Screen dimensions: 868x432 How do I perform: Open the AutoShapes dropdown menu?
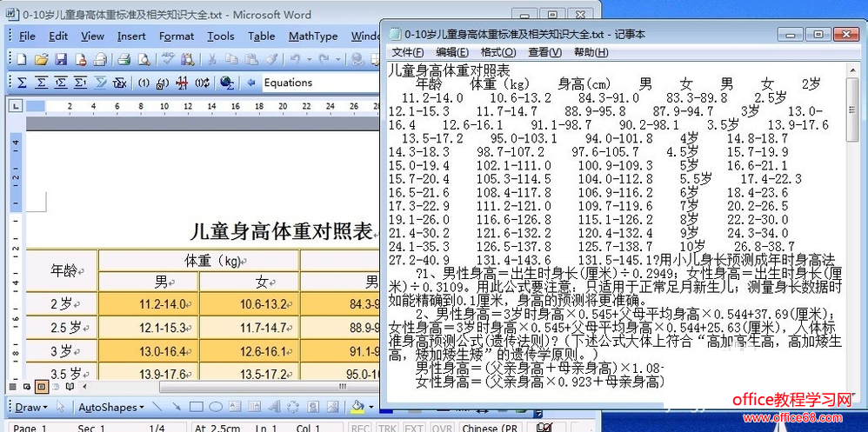pyautogui.click(x=110, y=408)
